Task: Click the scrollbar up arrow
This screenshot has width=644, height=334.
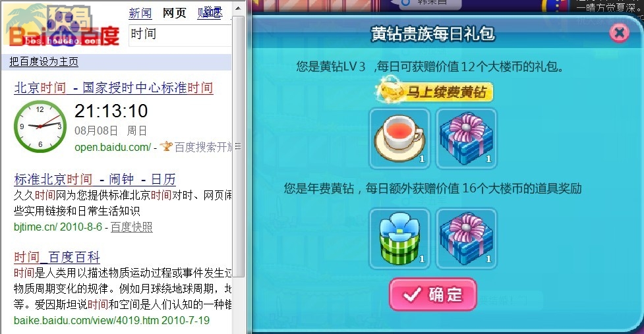Action: tap(238, 8)
